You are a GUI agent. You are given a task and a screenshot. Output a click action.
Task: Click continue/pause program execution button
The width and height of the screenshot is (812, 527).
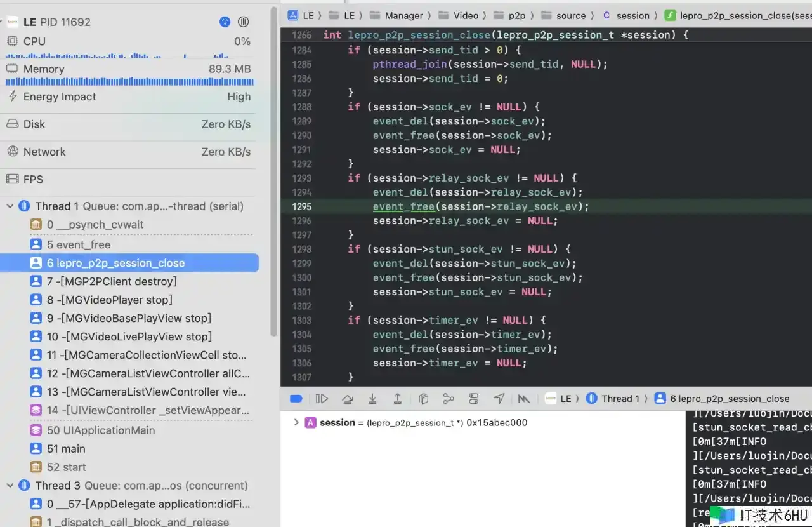322,399
